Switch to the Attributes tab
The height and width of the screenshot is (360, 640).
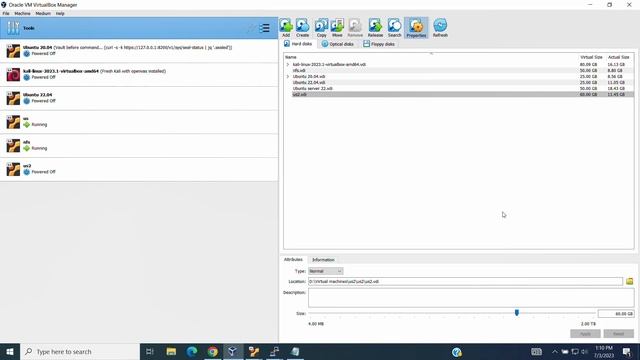[x=293, y=260]
